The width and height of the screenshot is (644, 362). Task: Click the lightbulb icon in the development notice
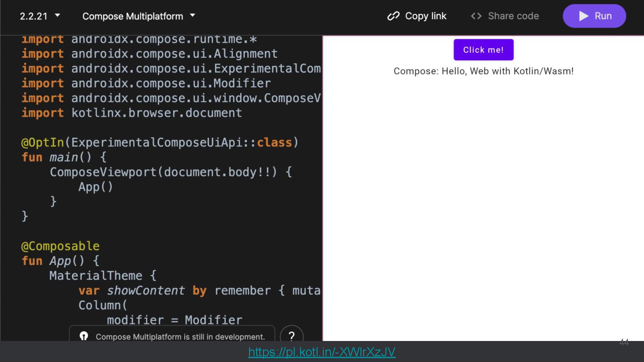click(x=84, y=336)
